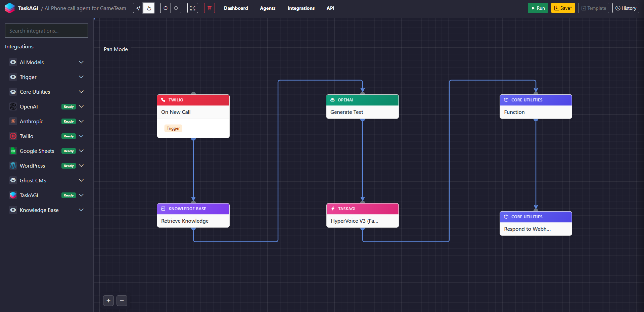Open the API menu
644x312 pixels.
pos(330,8)
